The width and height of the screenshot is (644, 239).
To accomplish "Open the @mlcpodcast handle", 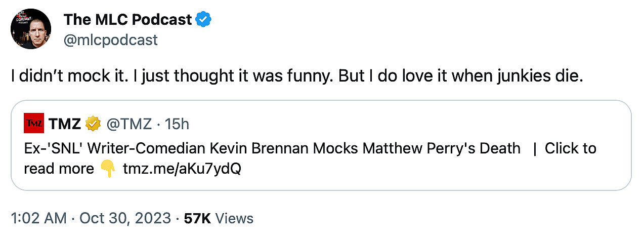I will (111, 39).
